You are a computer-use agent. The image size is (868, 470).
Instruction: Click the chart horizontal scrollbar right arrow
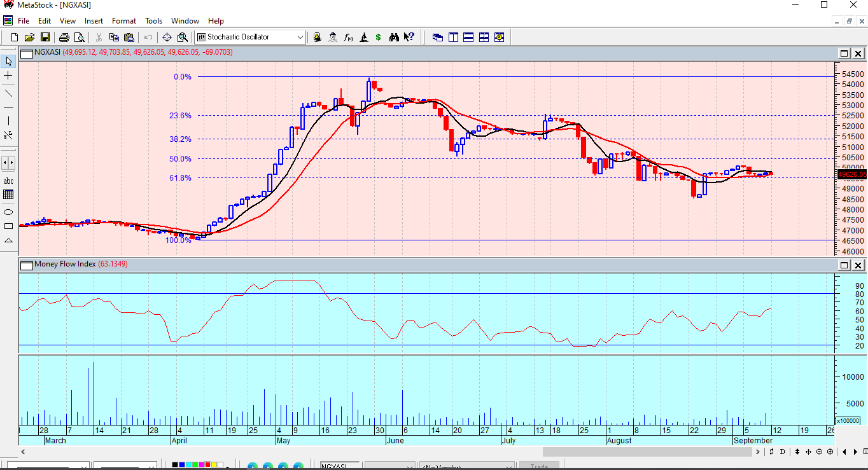click(758, 452)
